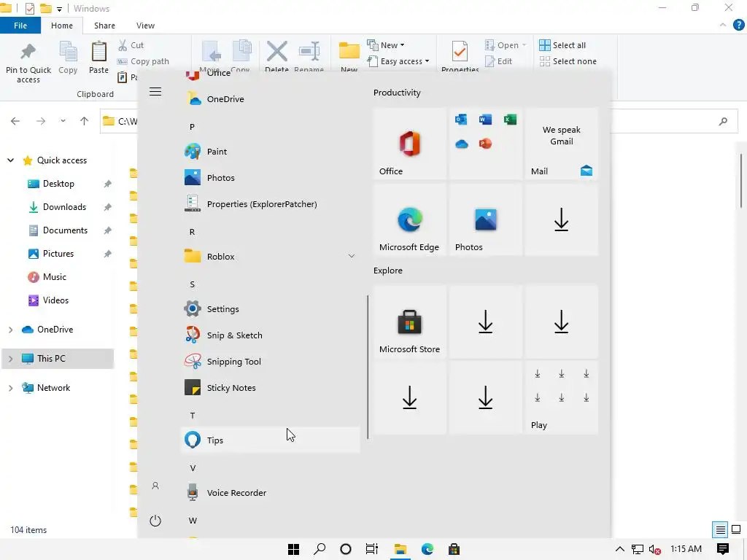Click Copy path in Clipboard group
Image resolution: width=747 pixels, height=560 pixels.
point(144,61)
